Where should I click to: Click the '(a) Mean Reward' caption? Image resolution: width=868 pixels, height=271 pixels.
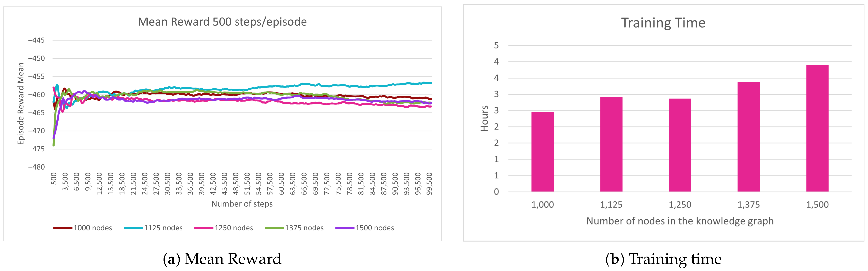click(x=222, y=259)
